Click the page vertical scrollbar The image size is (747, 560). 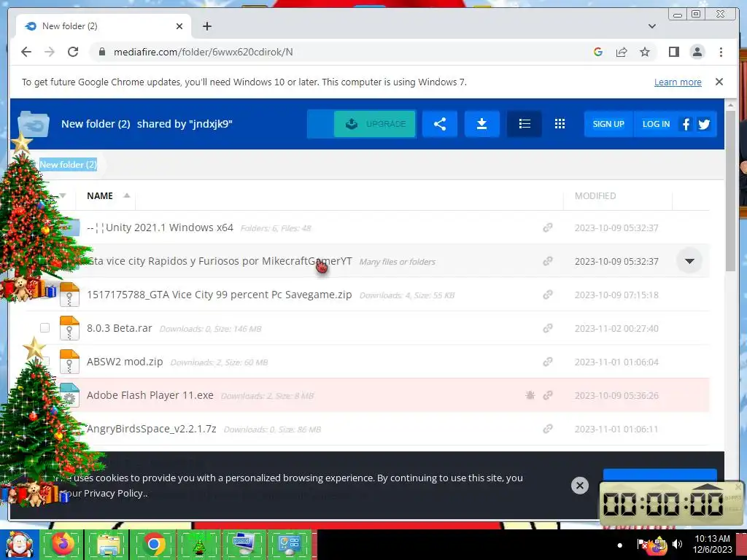pyautogui.click(x=729, y=190)
